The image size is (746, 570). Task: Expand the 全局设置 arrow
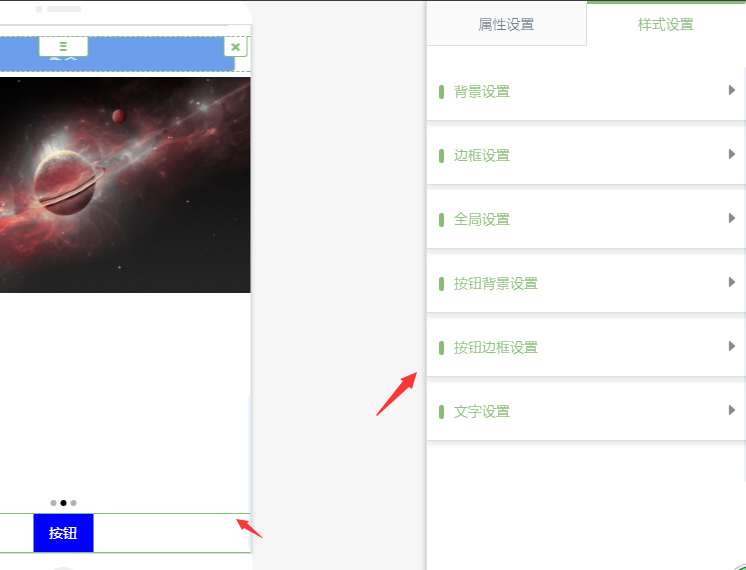point(732,218)
